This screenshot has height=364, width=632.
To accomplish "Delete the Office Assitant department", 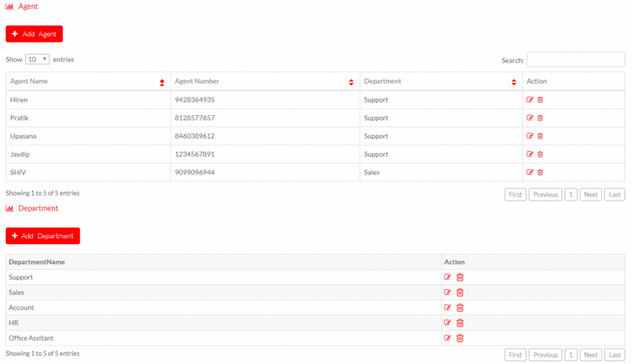I will (x=460, y=338).
